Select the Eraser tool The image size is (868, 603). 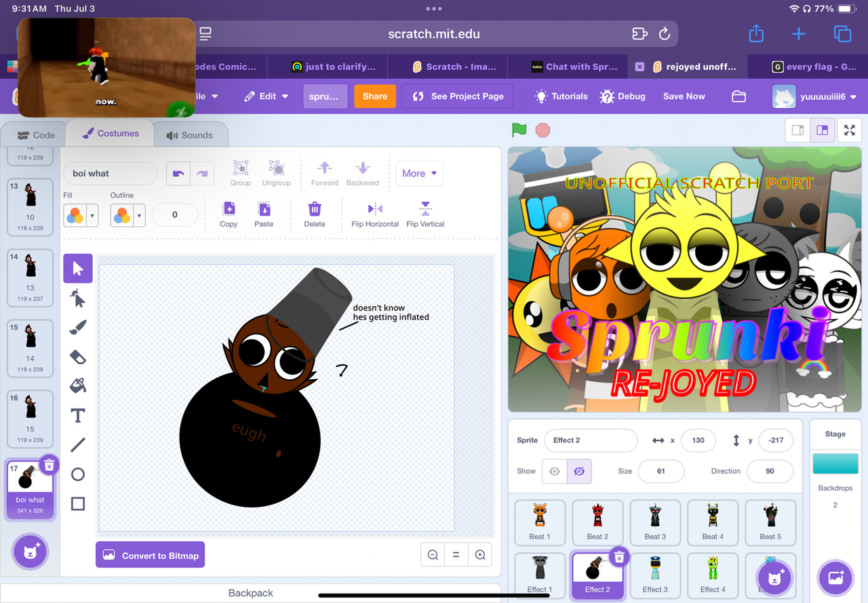[x=78, y=357]
